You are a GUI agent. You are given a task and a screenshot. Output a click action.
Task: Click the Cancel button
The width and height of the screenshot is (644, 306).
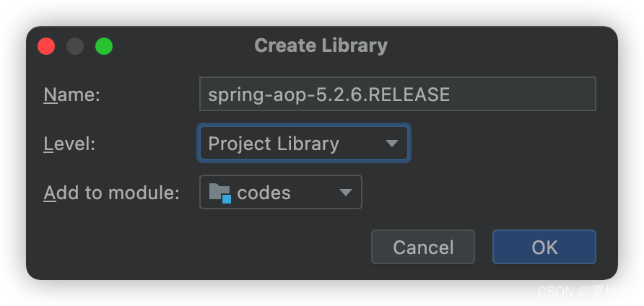423,247
